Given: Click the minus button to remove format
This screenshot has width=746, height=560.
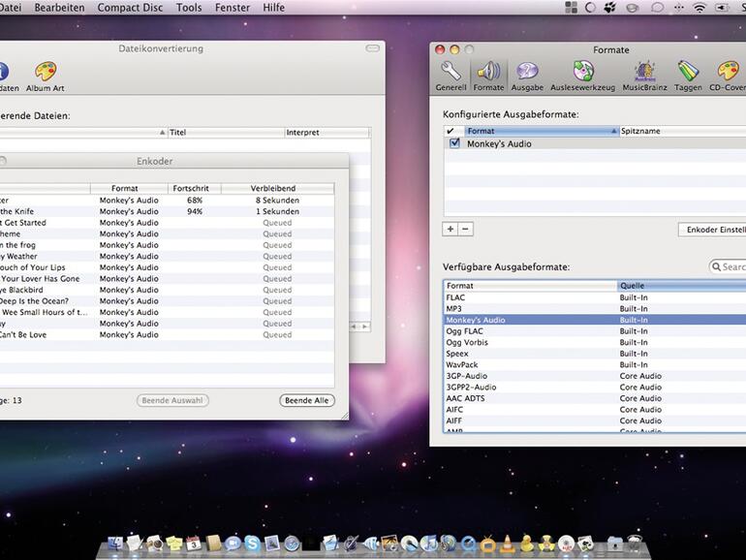Looking at the screenshot, I should coord(465,230).
